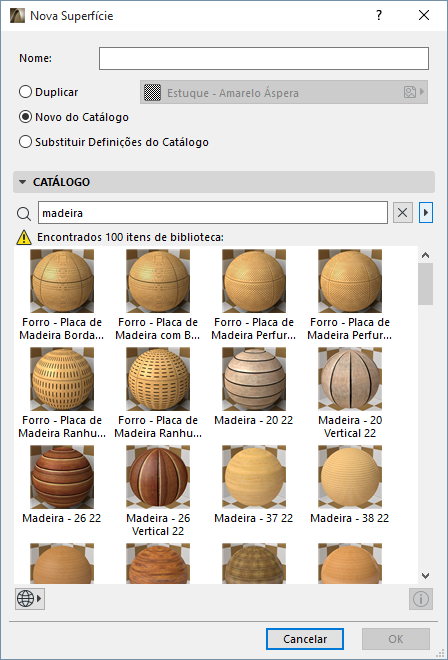Select Substituir Definições do Catálogo option

point(25,142)
